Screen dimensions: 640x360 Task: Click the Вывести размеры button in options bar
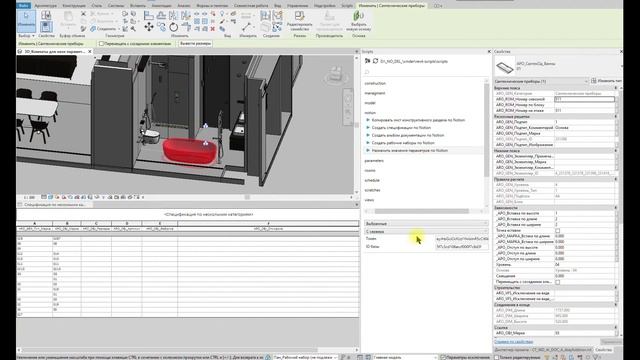click(195, 43)
